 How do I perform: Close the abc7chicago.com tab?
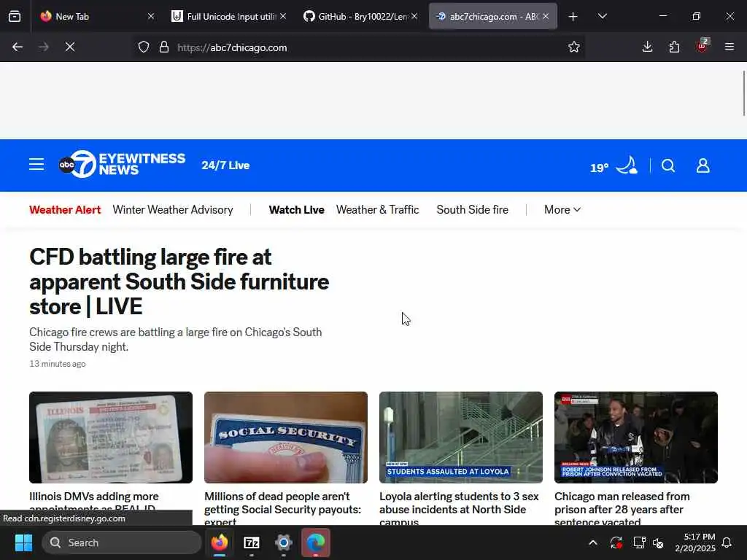point(546,16)
